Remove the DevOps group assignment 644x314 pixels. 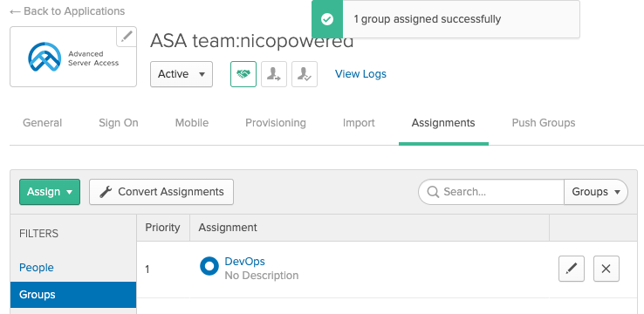tap(606, 269)
